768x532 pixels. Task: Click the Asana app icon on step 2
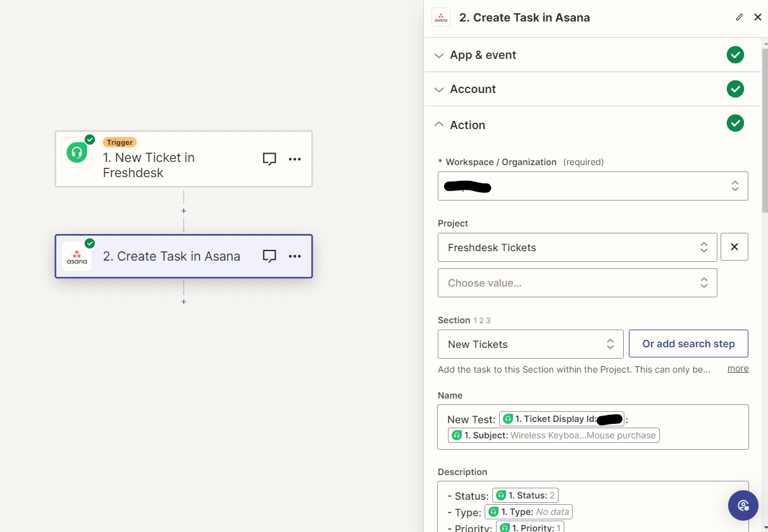click(77, 256)
